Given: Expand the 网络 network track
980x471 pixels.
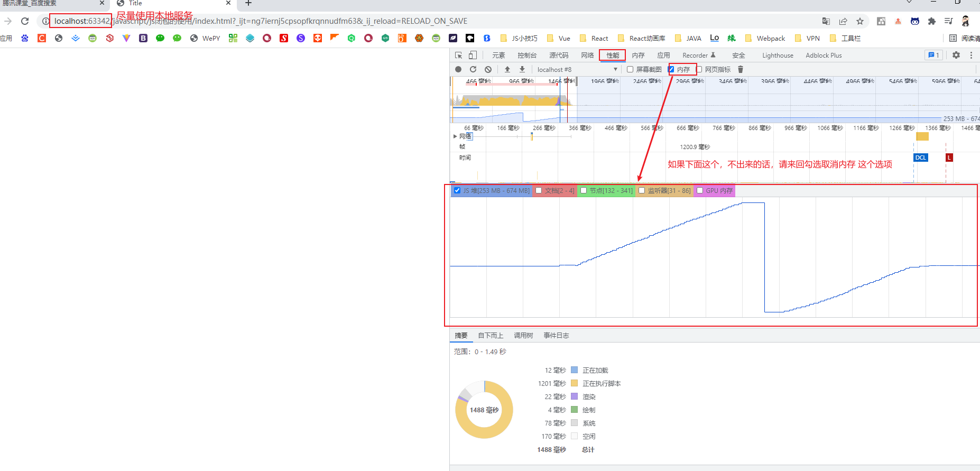Looking at the screenshot, I should click(x=455, y=136).
